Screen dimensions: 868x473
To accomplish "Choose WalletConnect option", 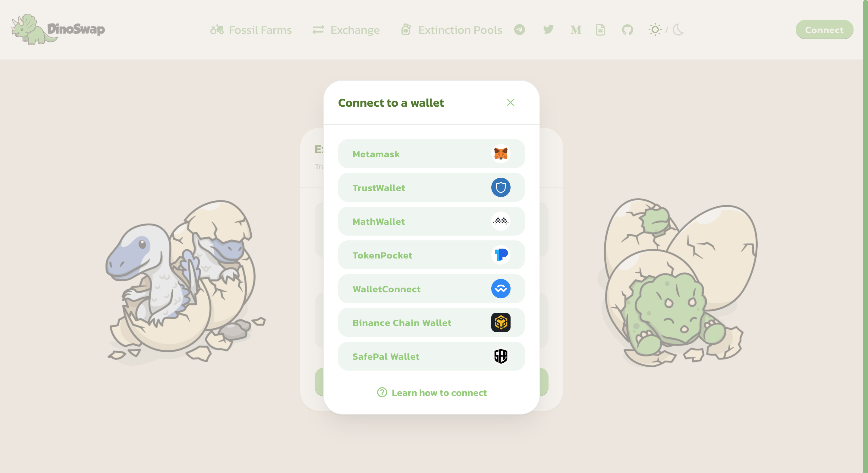I will coord(431,289).
